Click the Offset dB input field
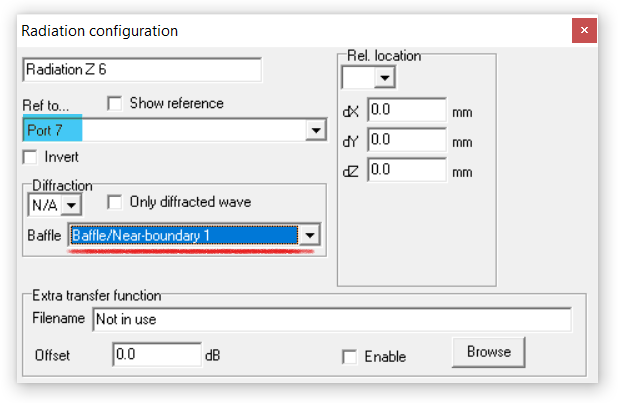618x403 pixels. [x=156, y=354]
